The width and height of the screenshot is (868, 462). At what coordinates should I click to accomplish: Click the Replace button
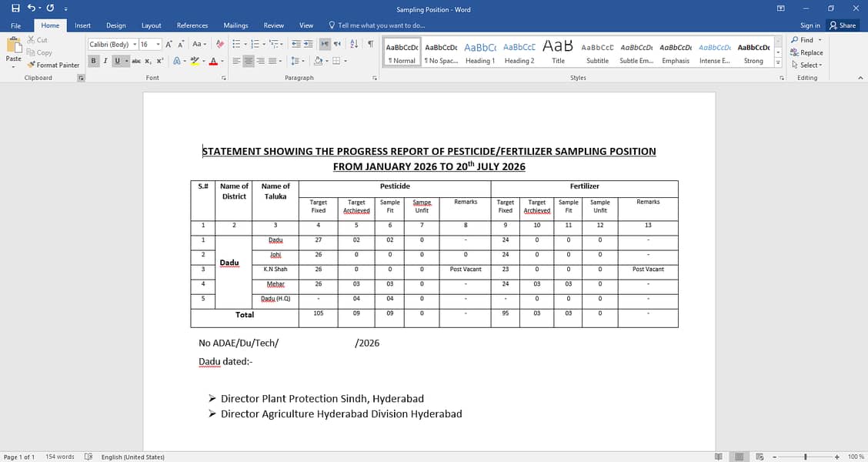806,52
